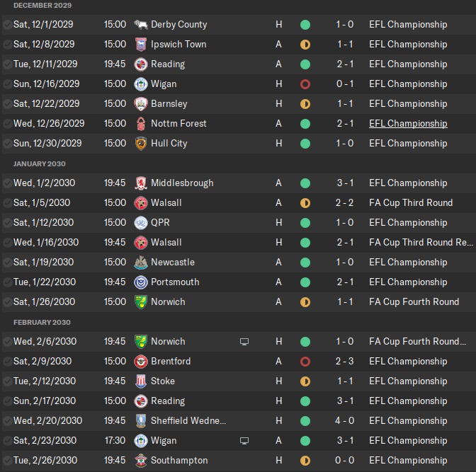This screenshot has width=476, height=472.
Task: Collapse the December 2029 month header
Action: (x=42, y=6)
